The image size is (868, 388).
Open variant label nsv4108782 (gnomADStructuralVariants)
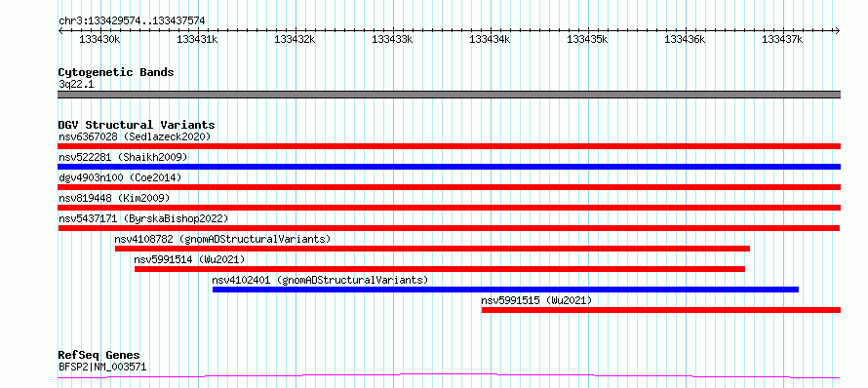coord(222,239)
